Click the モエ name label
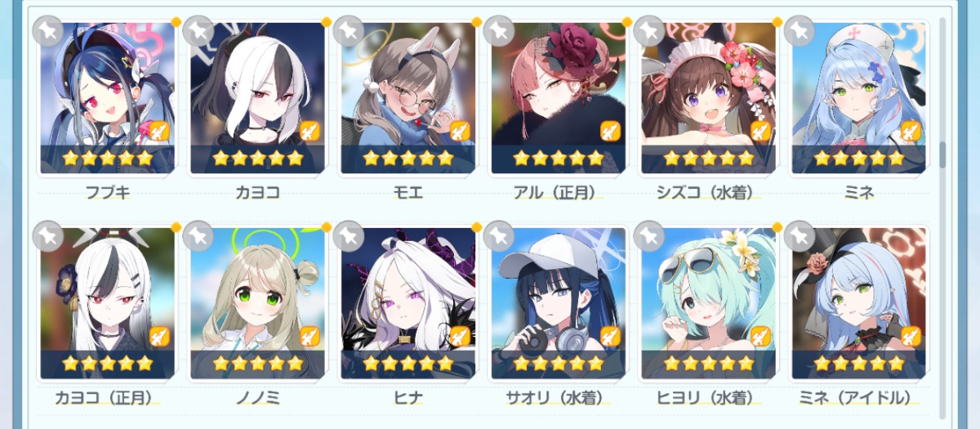The height and width of the screenshot is (429, 980). (x=408, y=193)
